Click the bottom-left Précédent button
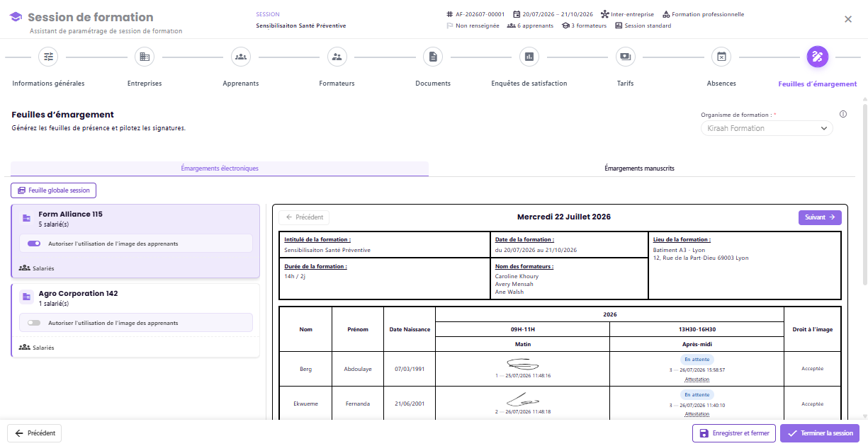 [35, 433]
